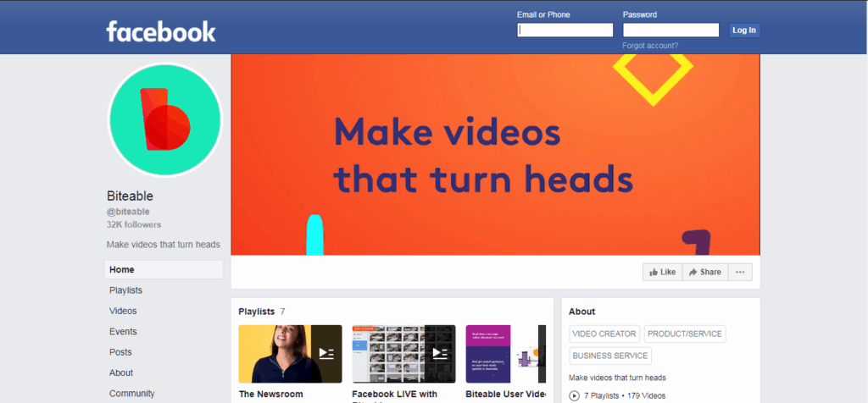Open The Newsroom playlist thumbnail

(290, 354)
